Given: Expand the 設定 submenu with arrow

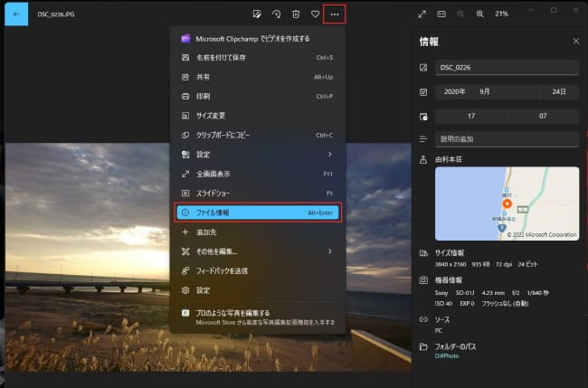Looking at the screenshot, I should click(258, 155).
